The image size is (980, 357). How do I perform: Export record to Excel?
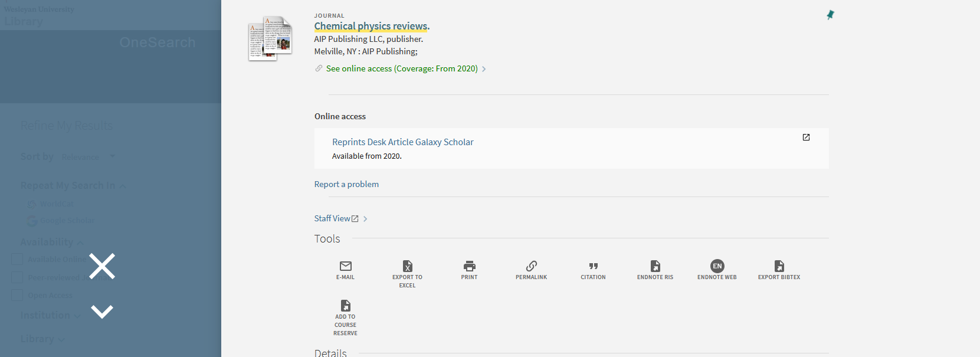click(407, 267)
